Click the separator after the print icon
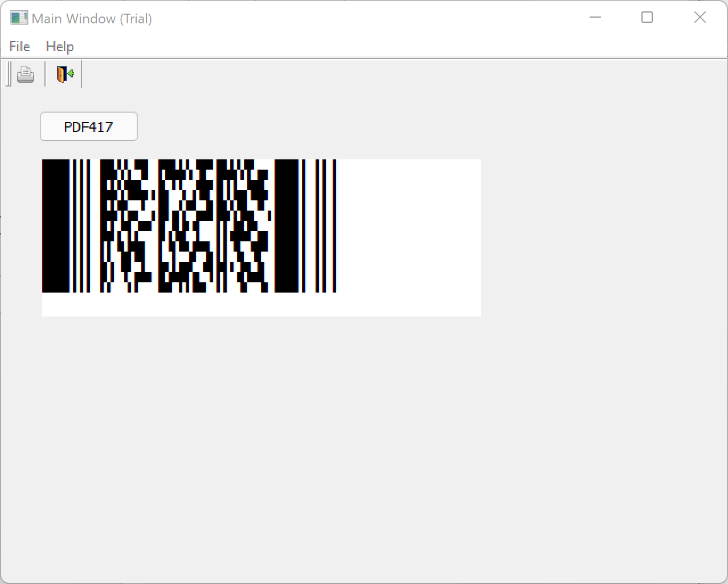Screen dimensions: 728x584 44,74
